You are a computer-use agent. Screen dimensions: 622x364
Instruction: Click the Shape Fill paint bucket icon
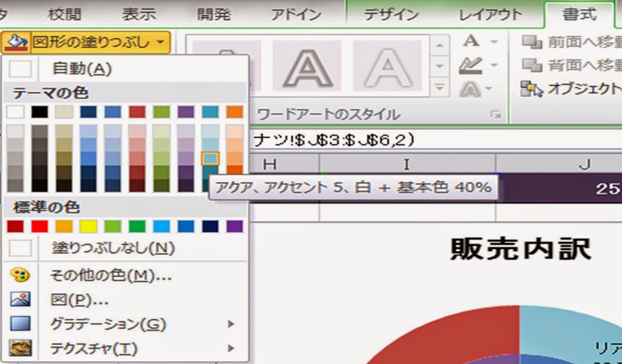[16, 42]
